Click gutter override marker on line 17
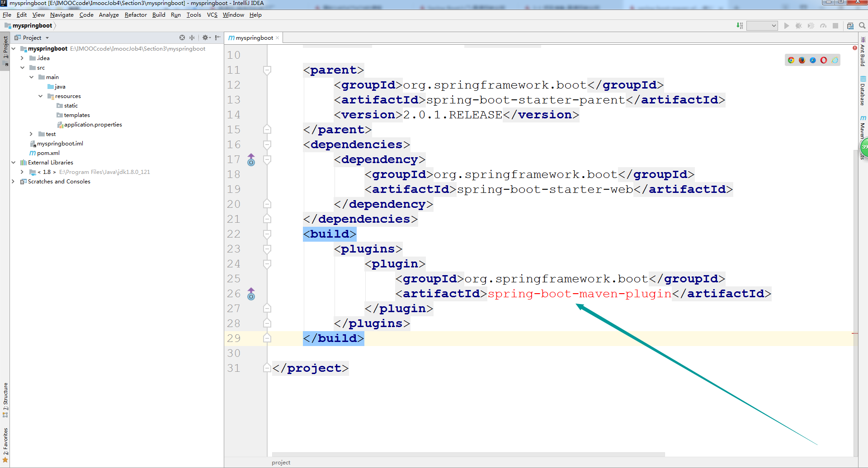Image resolution: width=868 pixels, height=468 pixels. pos(251,159)
